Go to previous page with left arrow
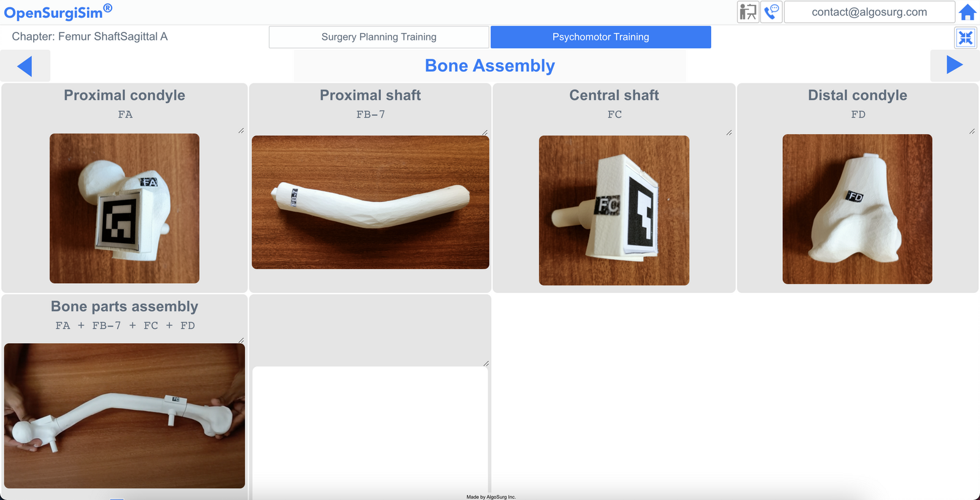This screenshot has height=500, width=980. (x=24, y=66)
